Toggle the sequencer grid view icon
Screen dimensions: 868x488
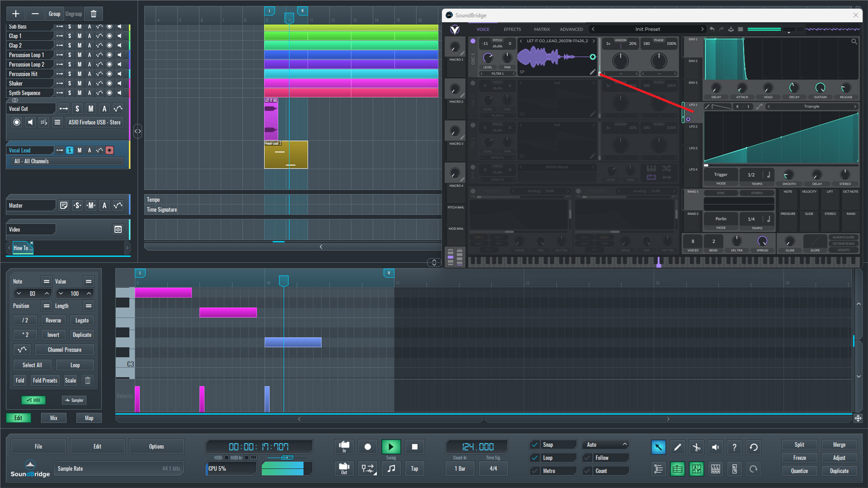tap(677, 469)
